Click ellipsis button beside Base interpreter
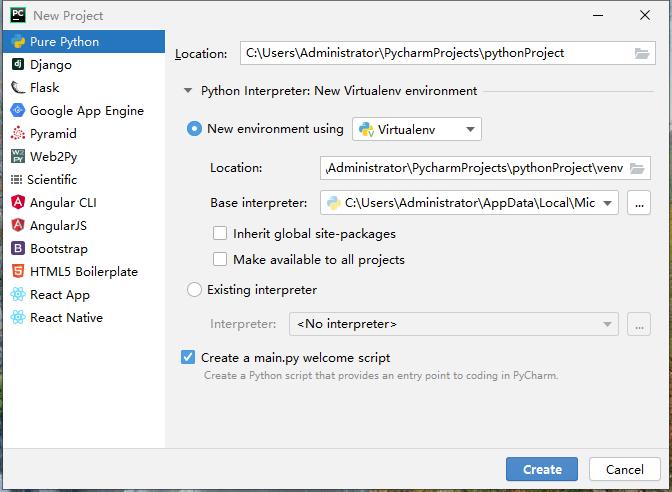The width and height of the screenshot is (672, 492). (x=639, y=203)
